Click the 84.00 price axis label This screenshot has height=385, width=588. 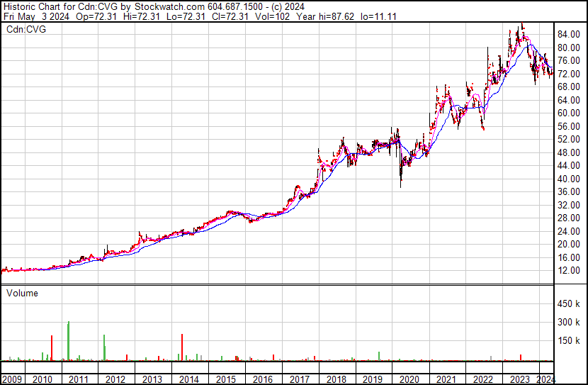(x=569, y=35)
